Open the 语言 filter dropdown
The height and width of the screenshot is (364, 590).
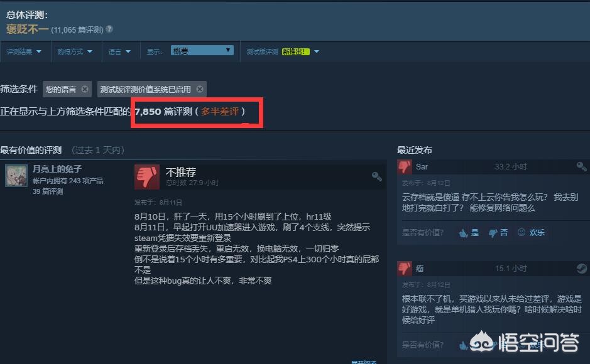click(119, 51)
